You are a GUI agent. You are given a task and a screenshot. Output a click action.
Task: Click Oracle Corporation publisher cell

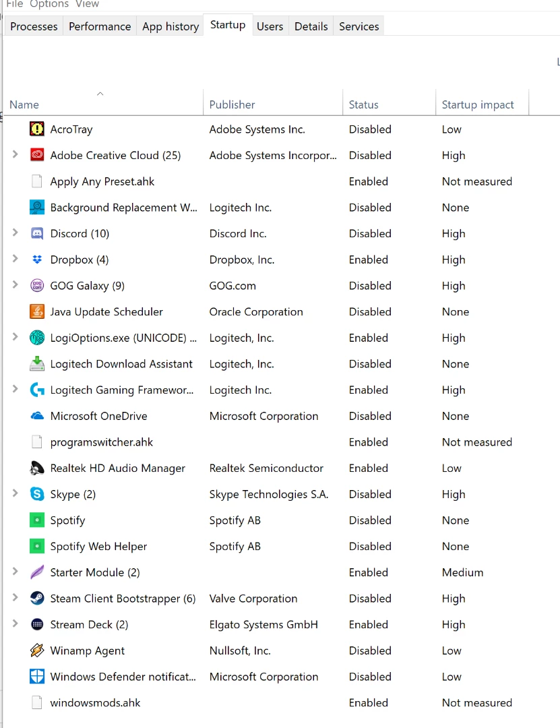[x=256, y=312]
